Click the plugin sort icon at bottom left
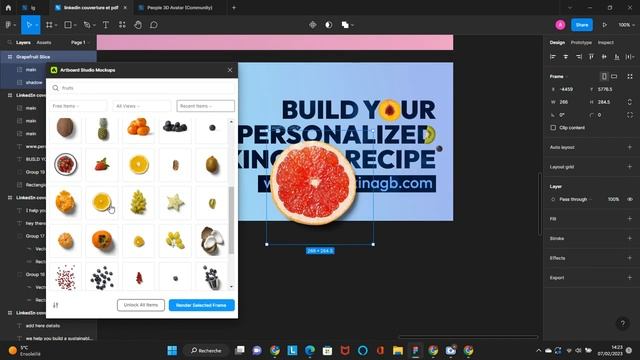The width and height of the screenshot is (640, 360). coord(56,305)
